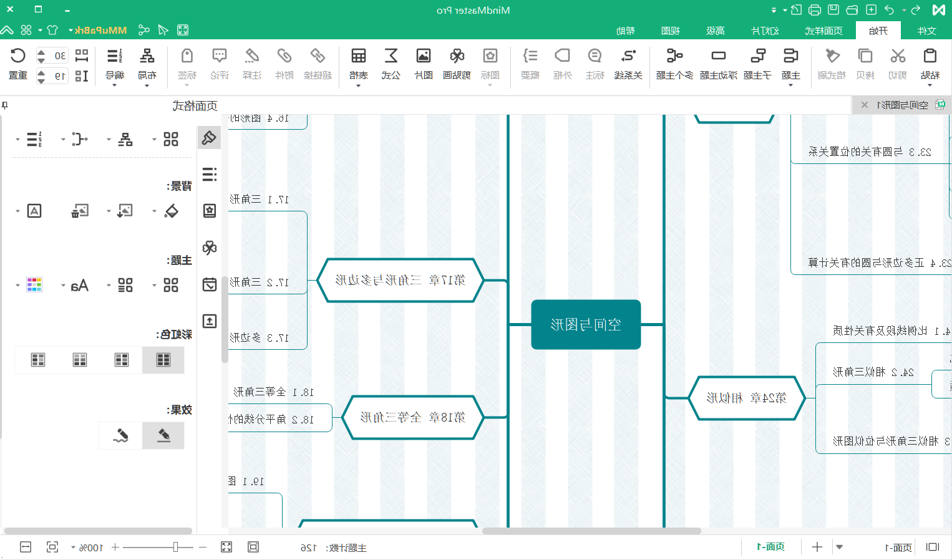Open the theme color grid dropdown

pos(17,286)
